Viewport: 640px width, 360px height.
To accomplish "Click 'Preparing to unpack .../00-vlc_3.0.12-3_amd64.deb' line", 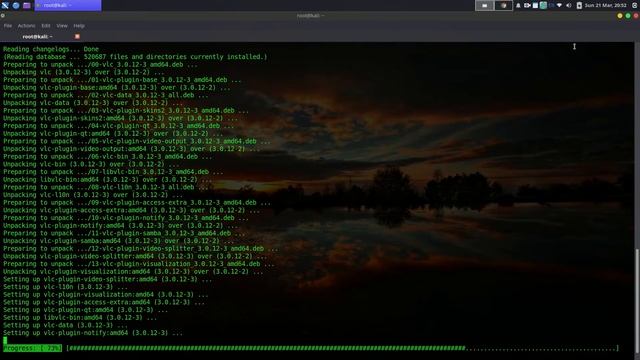I will coord(100,64).
